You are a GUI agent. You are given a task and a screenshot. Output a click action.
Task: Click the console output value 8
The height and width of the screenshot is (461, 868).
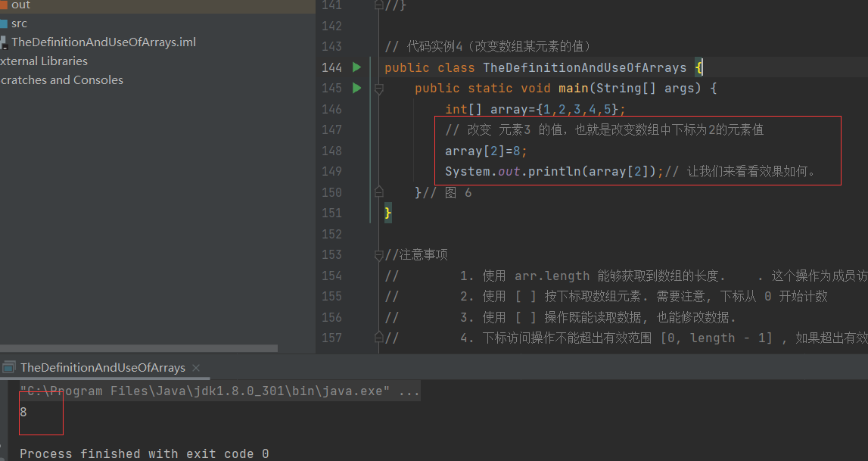click(x=23, y=412)
